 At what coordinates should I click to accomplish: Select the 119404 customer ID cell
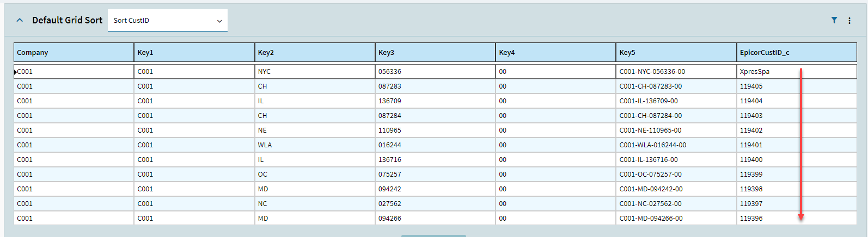click(797, 101)
